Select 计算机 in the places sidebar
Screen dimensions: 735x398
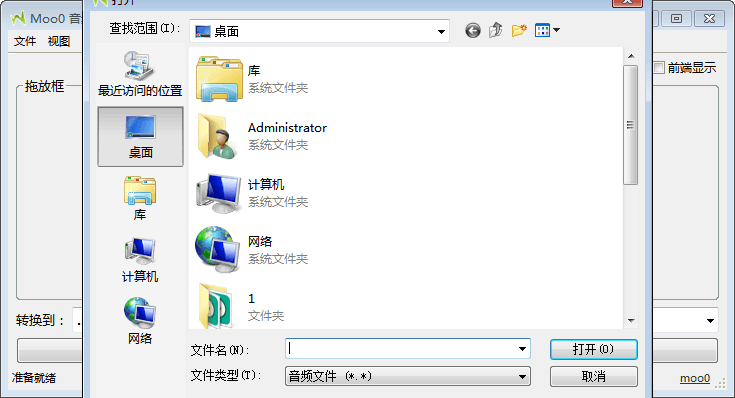pyautogui.click(x=140, y=260)
